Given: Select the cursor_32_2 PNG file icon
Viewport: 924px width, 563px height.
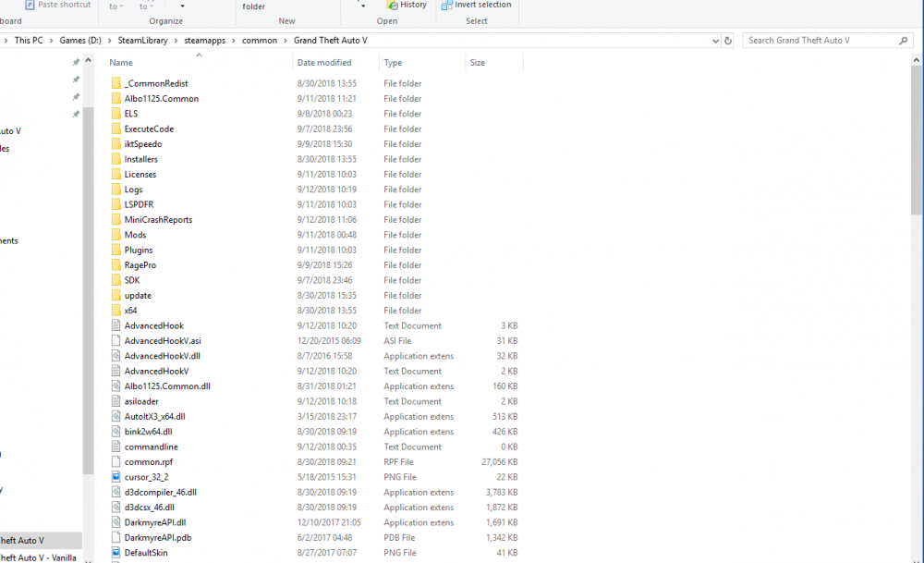Looking at the screenshot, I should 116,477.
